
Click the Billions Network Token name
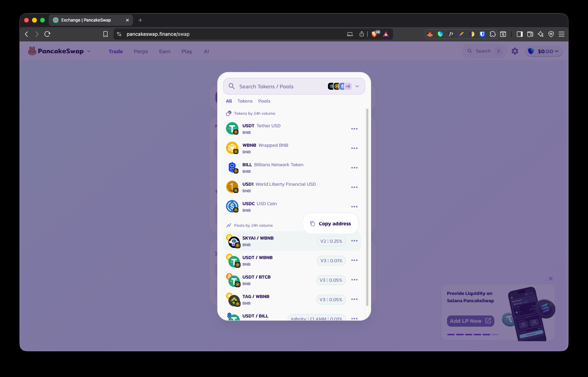279,165
